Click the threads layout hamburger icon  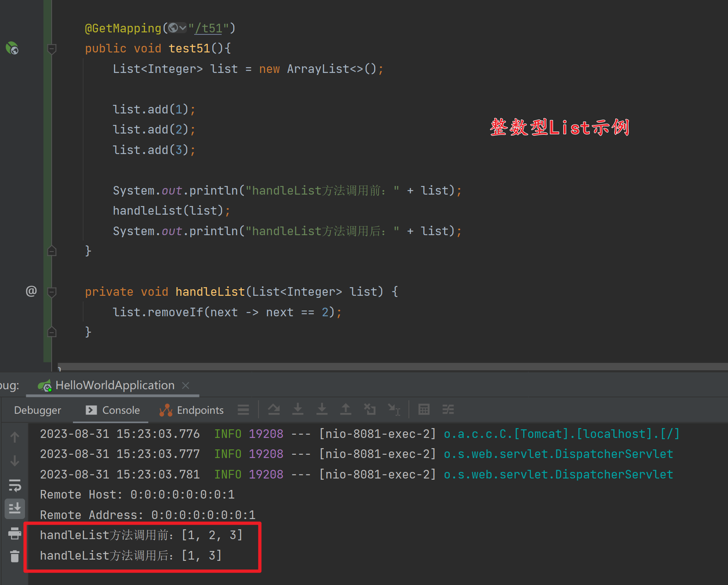click(x=243, y=410)
